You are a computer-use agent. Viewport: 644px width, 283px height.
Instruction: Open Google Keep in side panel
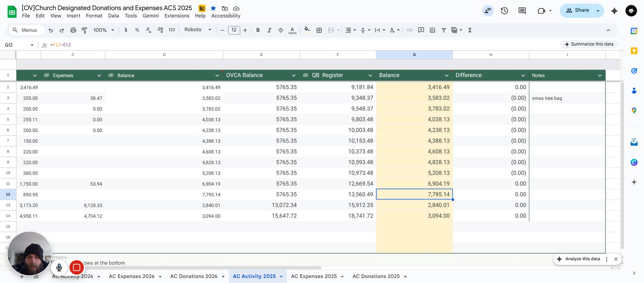[x=634, y=51]
